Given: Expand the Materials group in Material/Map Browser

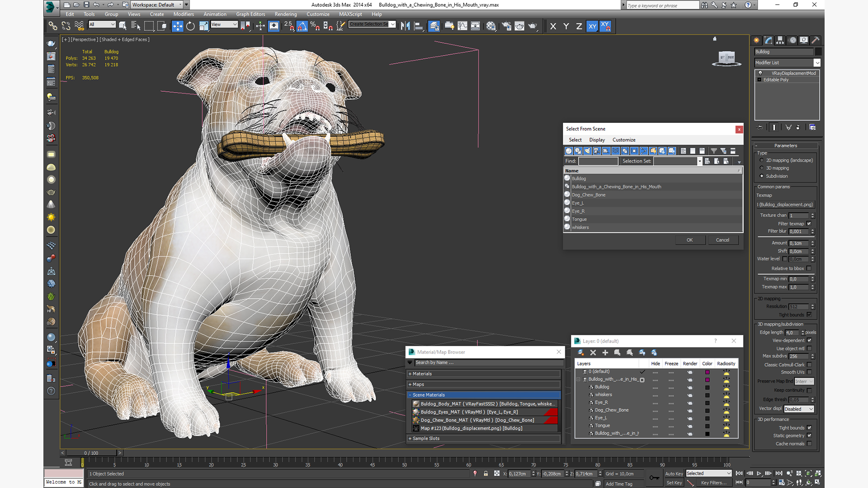Looking at the screenshot, I should click(x=484, y=374).
